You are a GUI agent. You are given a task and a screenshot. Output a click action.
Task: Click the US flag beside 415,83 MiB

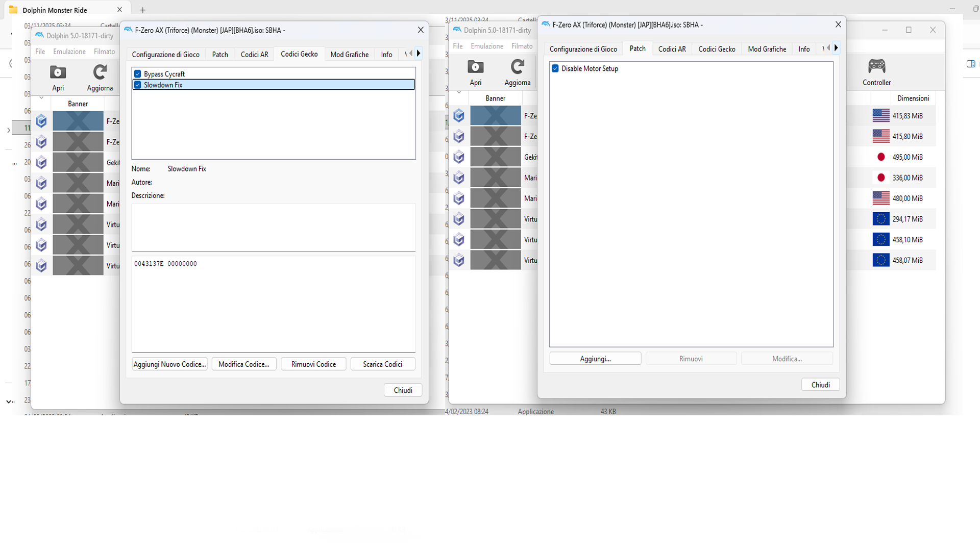(x=881, y=116)
